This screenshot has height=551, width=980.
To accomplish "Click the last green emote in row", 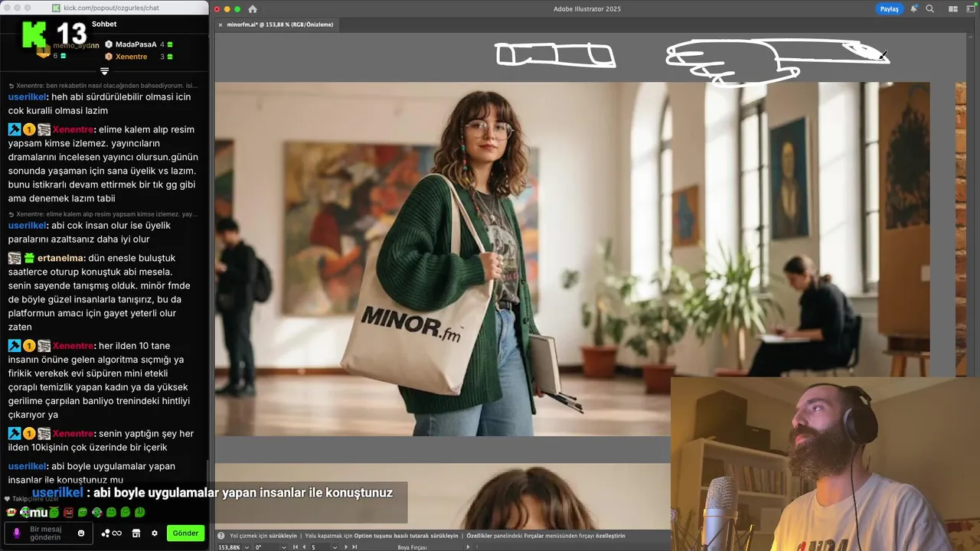I will point(139,512).
